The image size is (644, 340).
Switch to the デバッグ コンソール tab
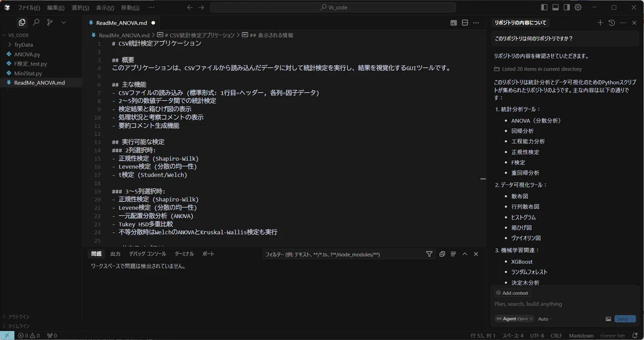[x=148, y=254]
